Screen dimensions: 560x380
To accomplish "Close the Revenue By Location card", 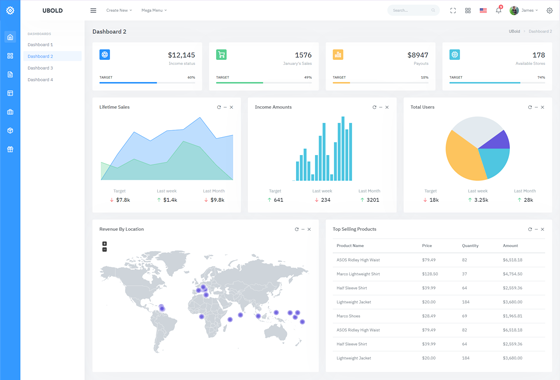I will pos(309,229).
